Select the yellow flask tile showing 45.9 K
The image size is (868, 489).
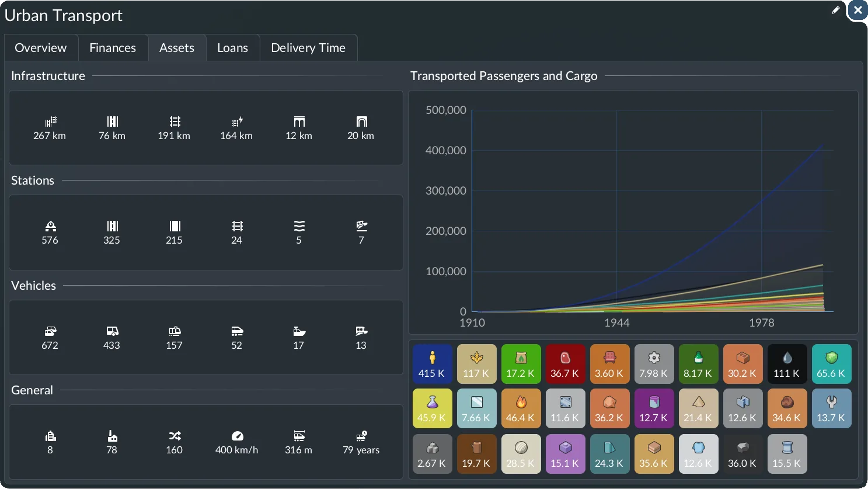(x=433, y=408)
